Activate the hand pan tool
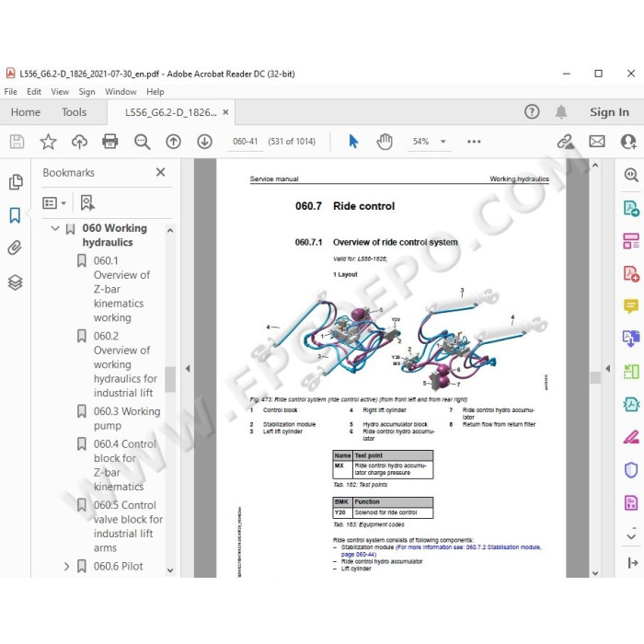The image size is (644, 644). (x=385, y=142)
